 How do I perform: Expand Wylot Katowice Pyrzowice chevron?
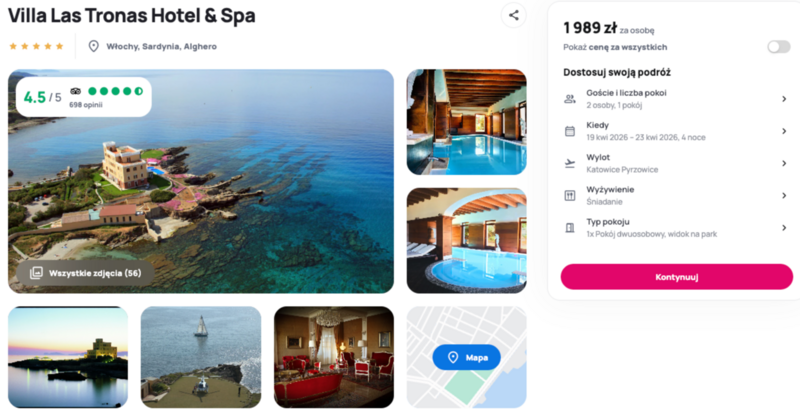[x=784, y=163]
